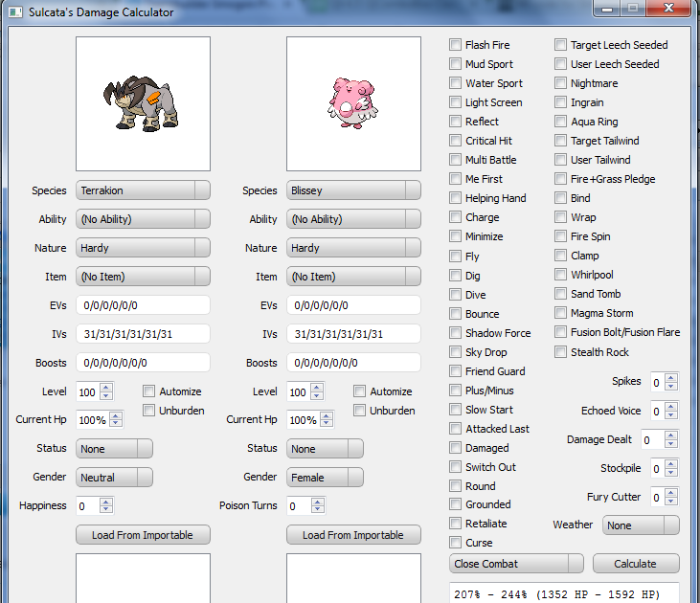Open attacker Gender dropdown set to Neutral
Image resolution: width=700 pixels, height=603 pixels.
[x=114, y=477]
